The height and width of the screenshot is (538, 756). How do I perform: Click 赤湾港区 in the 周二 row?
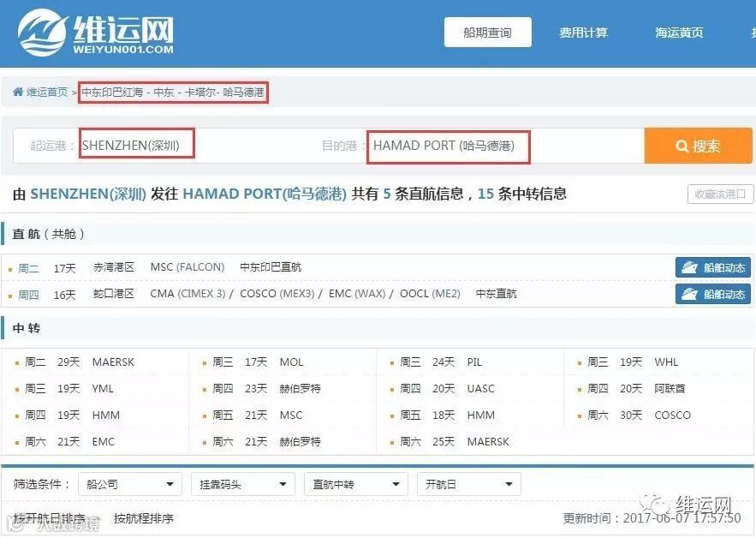(114, 267)
